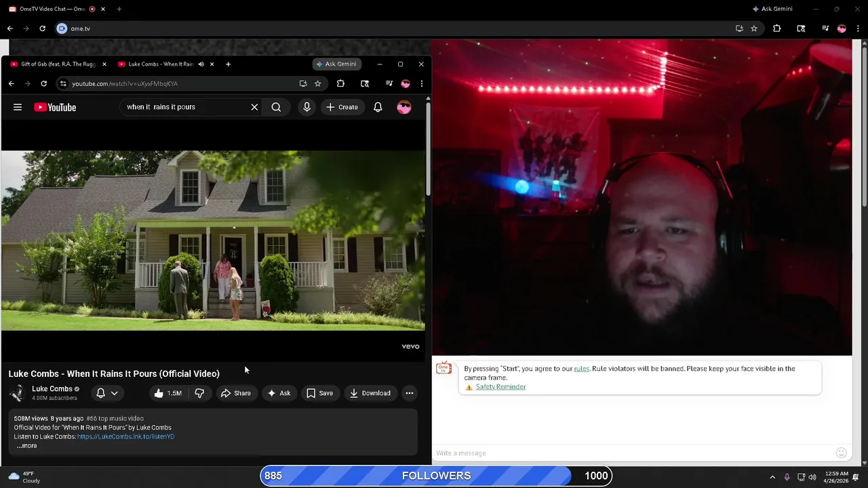The height and width of the screenshot is (488, 868).
Task: Show hidden system tray icons
Action: pyautogui.click(x=772, y=477)
